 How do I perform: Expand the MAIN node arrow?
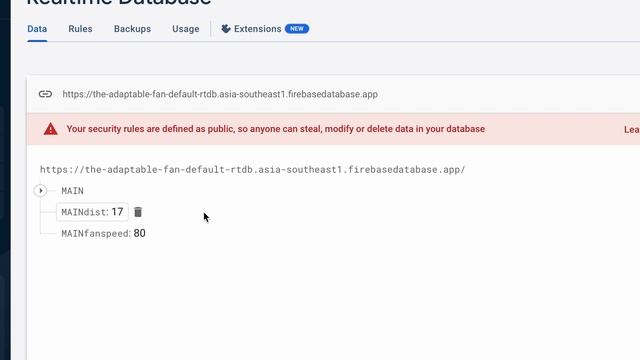[x=40, y=191]
